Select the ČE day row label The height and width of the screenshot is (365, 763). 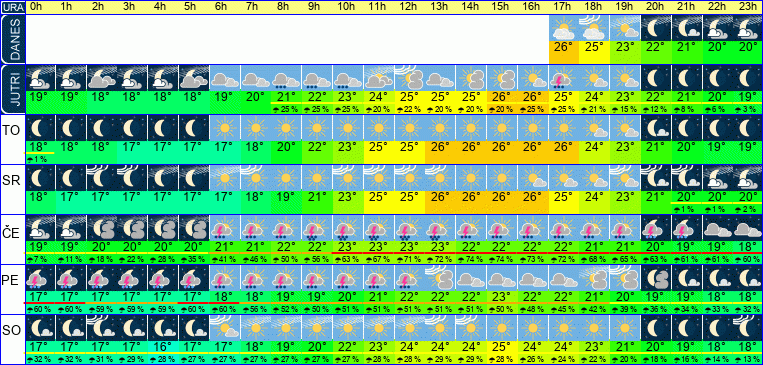[x=12, y=233]
